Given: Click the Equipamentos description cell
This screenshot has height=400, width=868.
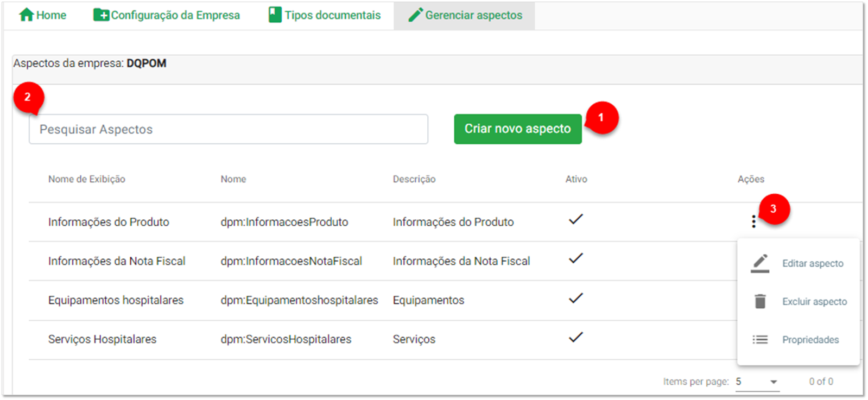Looking at the screenshot, I should coord(429,300).
